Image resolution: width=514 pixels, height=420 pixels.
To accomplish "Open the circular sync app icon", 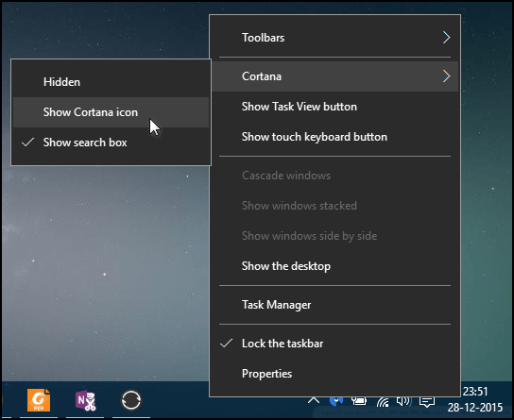I will (131, 400).
